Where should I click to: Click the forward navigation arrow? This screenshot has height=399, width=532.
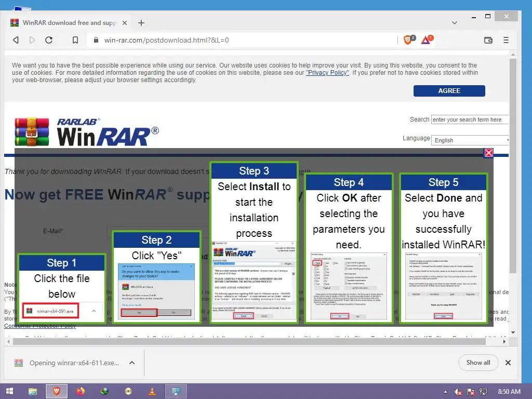click(32, 40)
